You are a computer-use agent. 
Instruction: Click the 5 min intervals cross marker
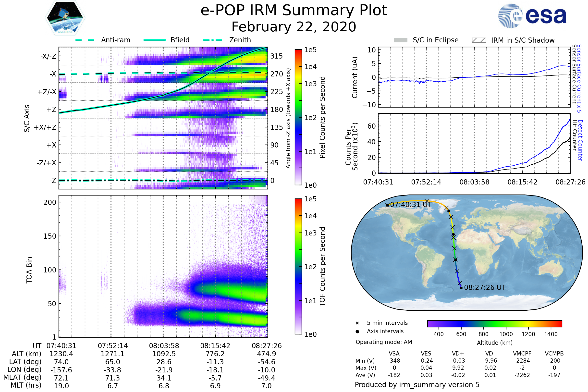click(x=357, y=323)
